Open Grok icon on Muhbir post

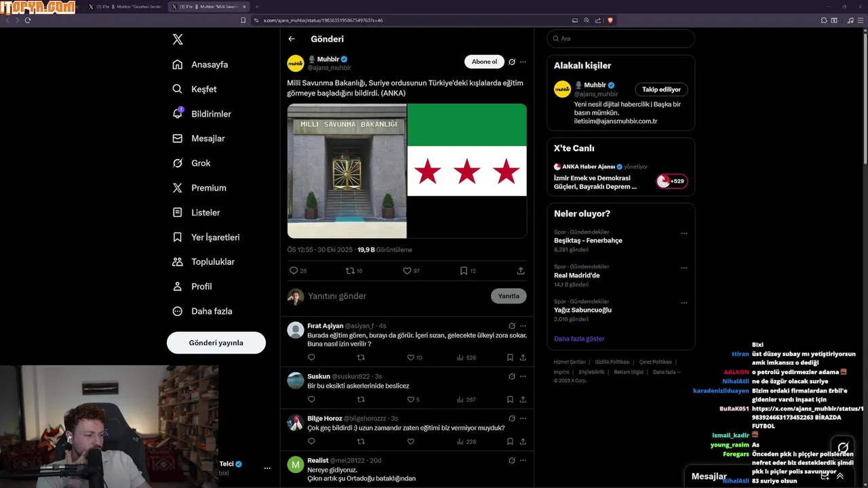coord(512,62)
